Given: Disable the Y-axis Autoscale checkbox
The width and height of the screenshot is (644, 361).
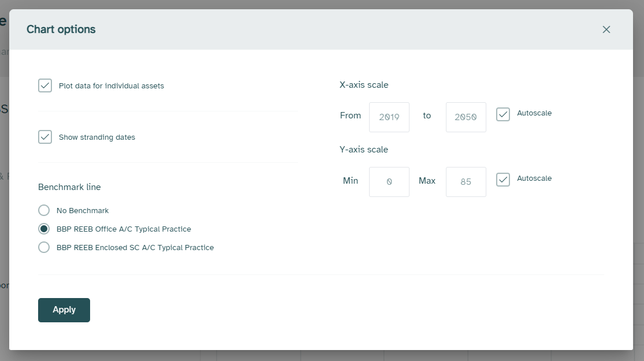Looking at the screenshot, I should click(503, 180).
